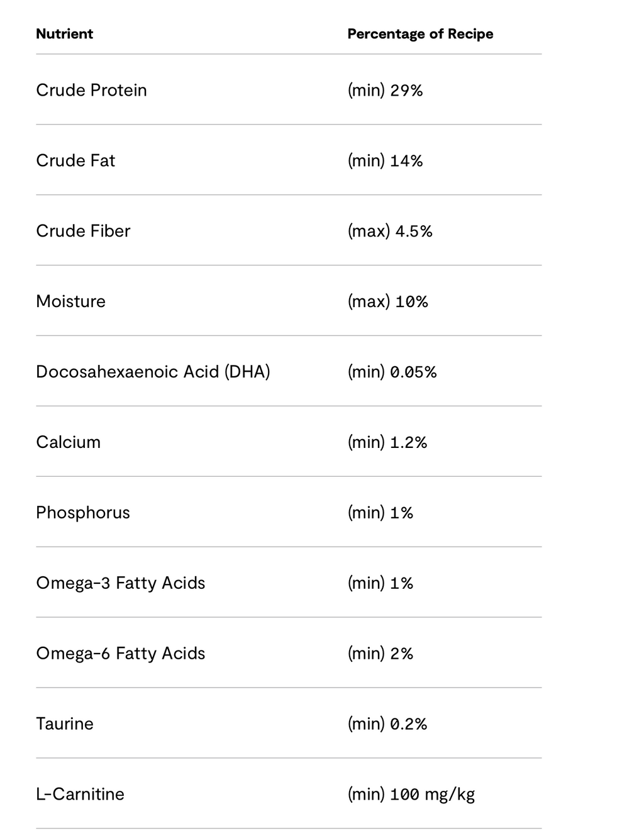
Task: Select the Docosahexaenoic Acid (DHA) label
Action: tap(153, 372)
